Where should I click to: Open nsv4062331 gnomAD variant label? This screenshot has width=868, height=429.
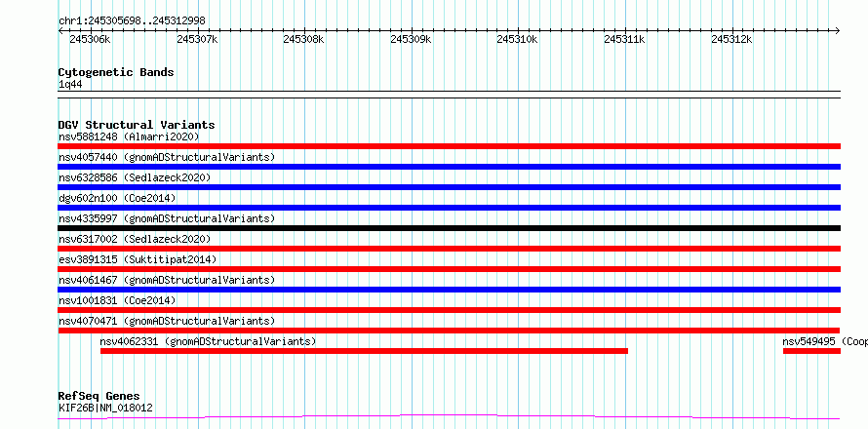tap(208, 341)
